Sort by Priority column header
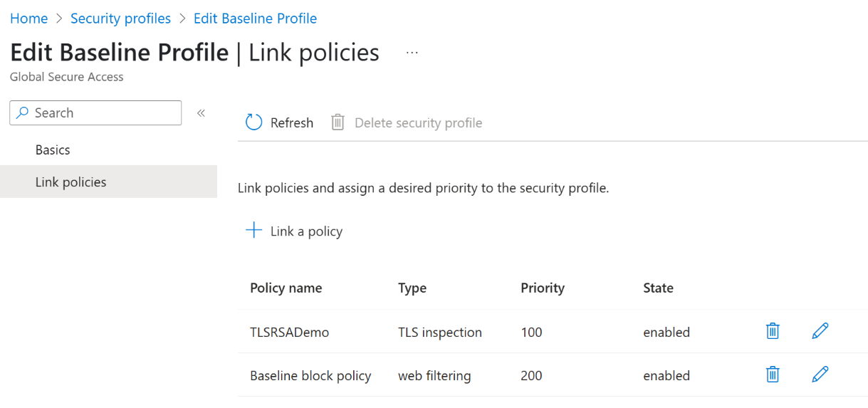Image resolution: width=868 pixels, height=408 pixels. [543, 288]
